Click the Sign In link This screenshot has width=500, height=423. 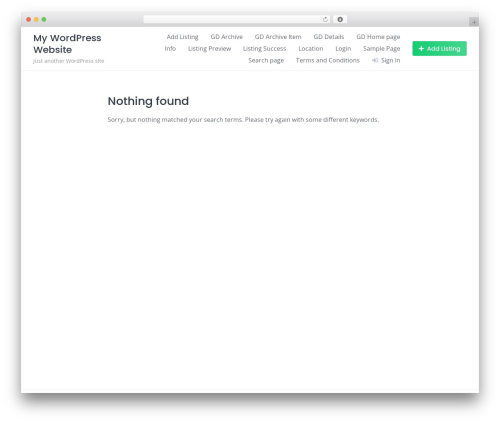pos(390,61)
